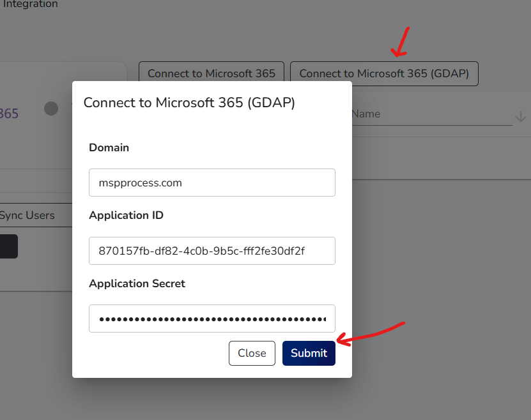Edit the Domain input field

pyautogui.click(x=212, y=183)
